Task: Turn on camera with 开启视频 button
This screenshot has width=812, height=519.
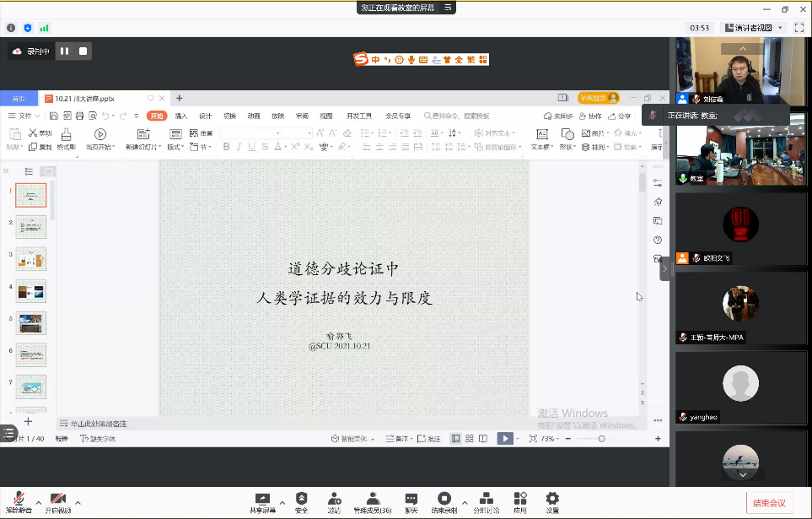Action: 58,500
